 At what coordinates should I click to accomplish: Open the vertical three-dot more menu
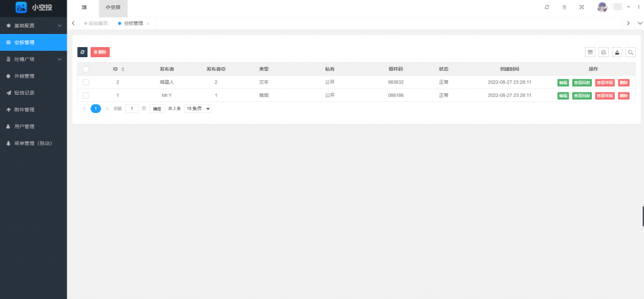[x=638, y=7]
